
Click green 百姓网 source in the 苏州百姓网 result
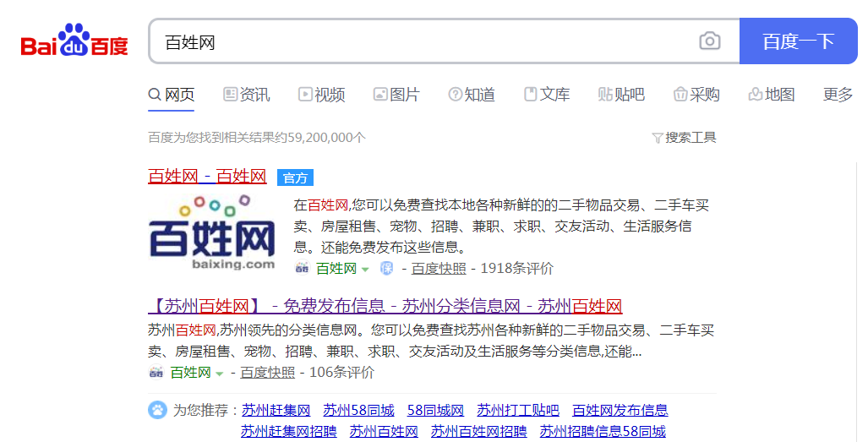pos(190,373)
